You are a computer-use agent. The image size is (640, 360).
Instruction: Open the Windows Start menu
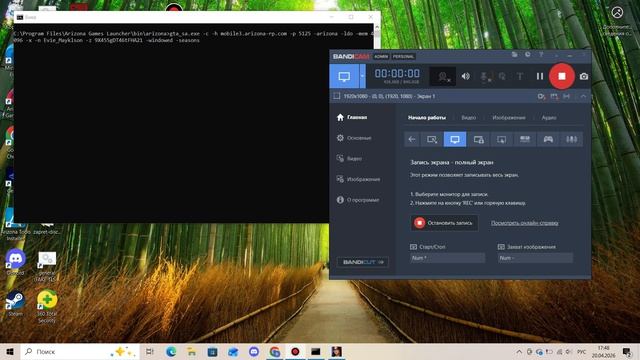[x=10, y=351]
